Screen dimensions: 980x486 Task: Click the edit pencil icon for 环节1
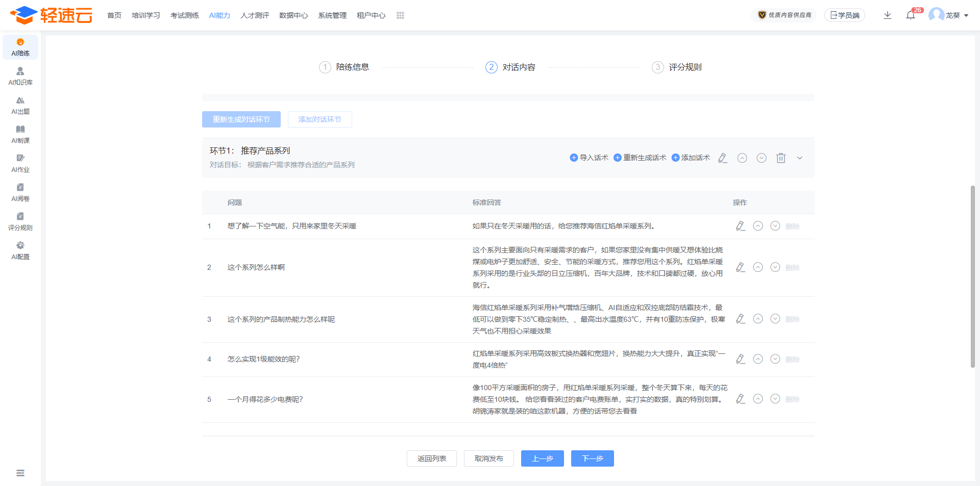(x=722, y=158)
